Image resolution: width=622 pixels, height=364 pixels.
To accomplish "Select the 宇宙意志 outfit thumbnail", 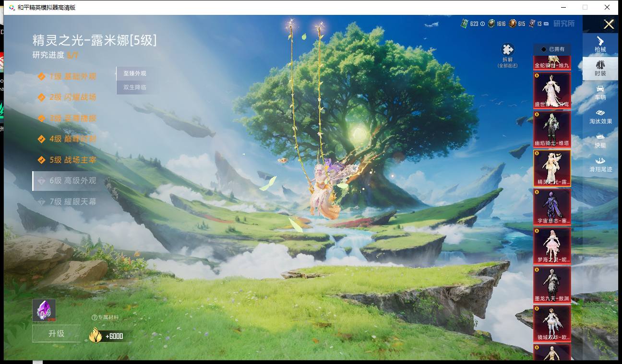I will click(x=552, y=207).
